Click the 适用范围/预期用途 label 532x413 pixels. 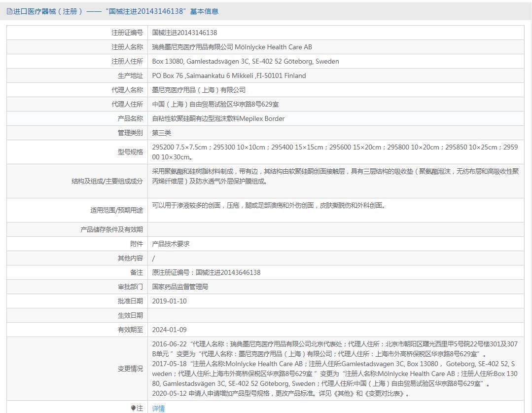coord(117,210)
